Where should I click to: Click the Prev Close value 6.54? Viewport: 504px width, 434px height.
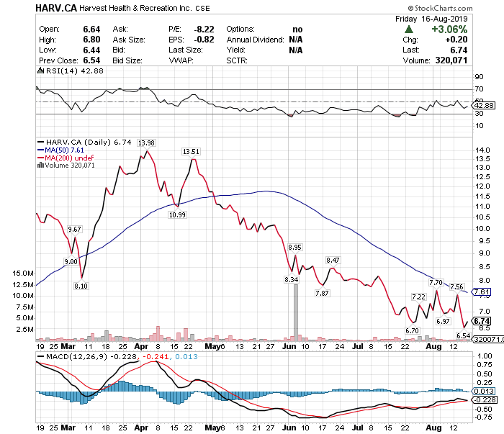(x=91, y=60)
